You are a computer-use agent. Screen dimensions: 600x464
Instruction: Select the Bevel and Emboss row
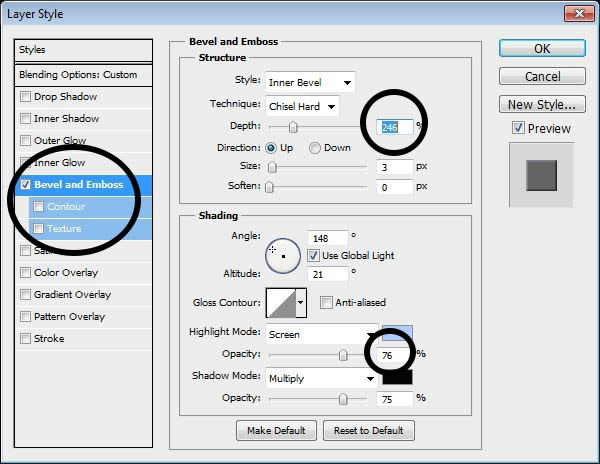click(83, 185)
